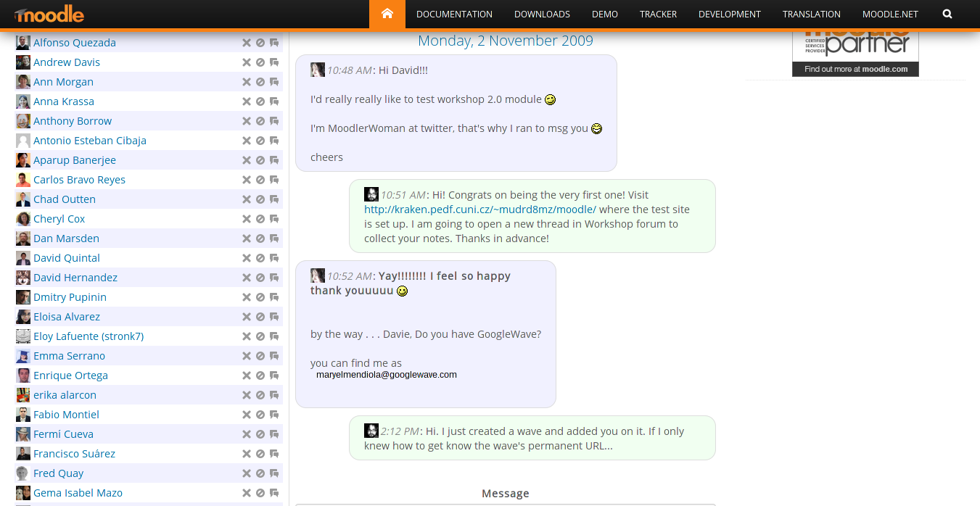
Task: Block contact Andrew Davis
Action: (x=260, y=62)
